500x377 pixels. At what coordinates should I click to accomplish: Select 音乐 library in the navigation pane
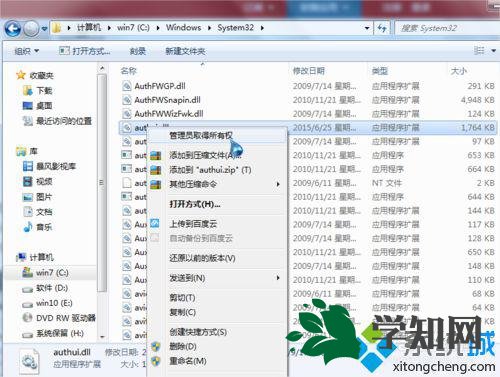pyautogui.click(x=37, y=227)
